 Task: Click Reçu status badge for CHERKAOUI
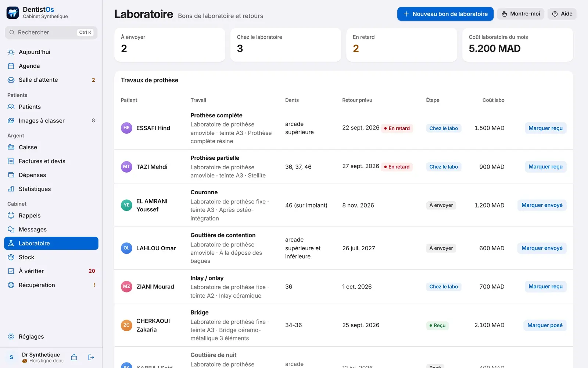[437, 325]
